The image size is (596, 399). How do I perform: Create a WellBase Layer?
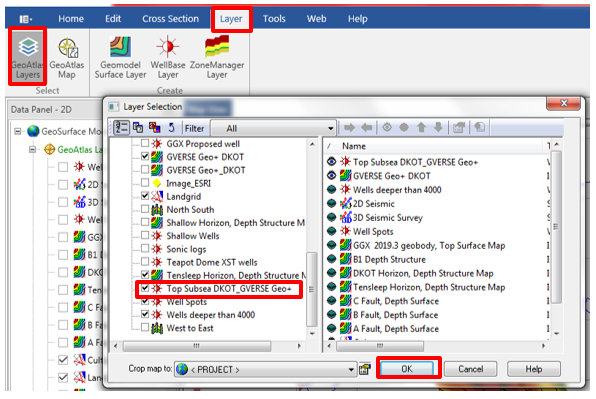click(x=168, y=57)
